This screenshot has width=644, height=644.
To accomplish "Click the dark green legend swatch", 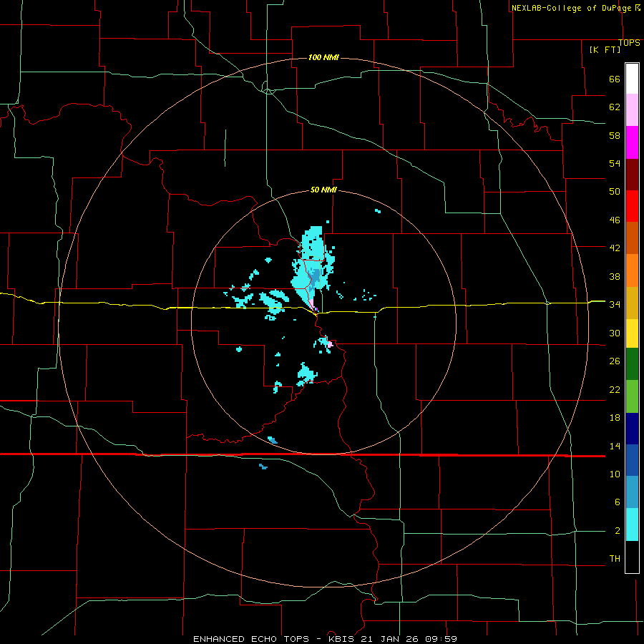I will point(632,364).
